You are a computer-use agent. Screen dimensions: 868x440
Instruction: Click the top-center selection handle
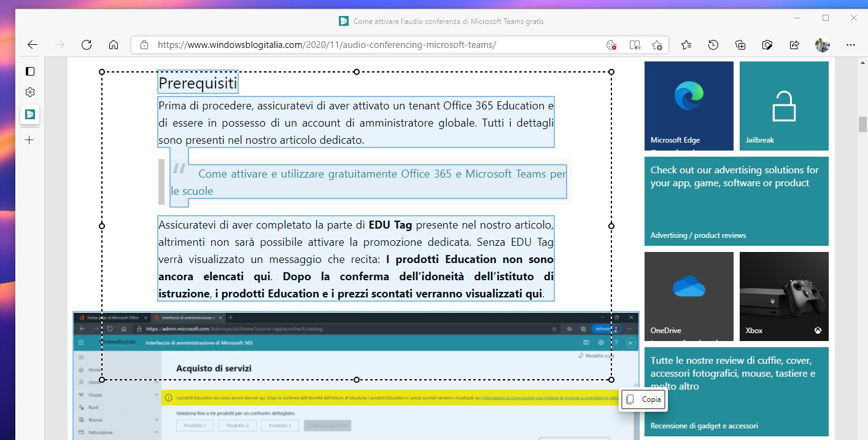(x=357, y=72)
